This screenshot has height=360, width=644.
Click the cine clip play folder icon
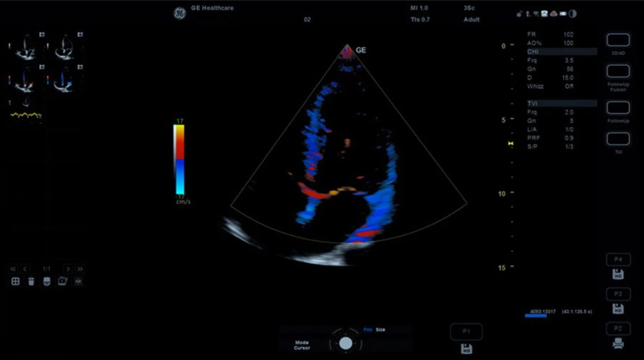tap(62, 281)
